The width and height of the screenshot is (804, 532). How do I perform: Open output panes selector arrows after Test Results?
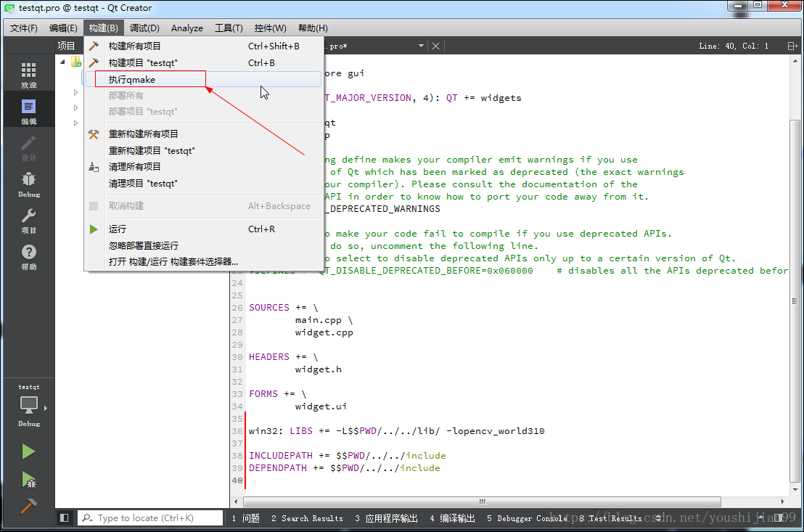coord(658,518)
